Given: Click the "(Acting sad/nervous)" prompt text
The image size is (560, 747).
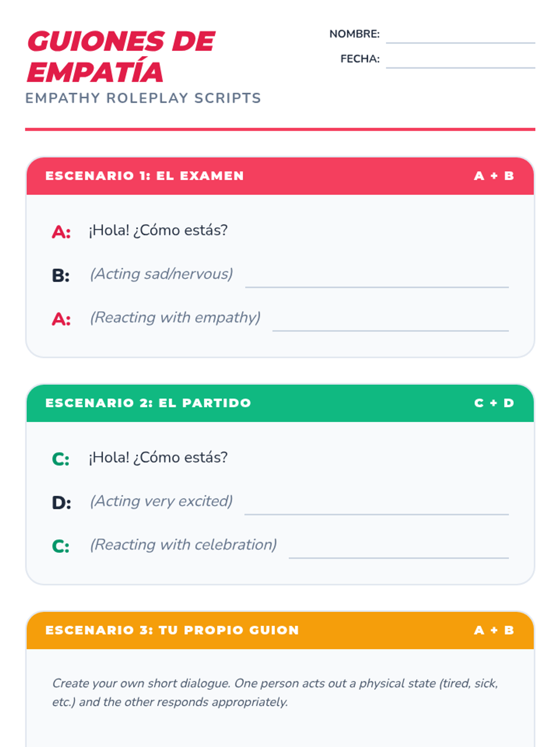Looking at the screenshot, I should pos(161,274).
